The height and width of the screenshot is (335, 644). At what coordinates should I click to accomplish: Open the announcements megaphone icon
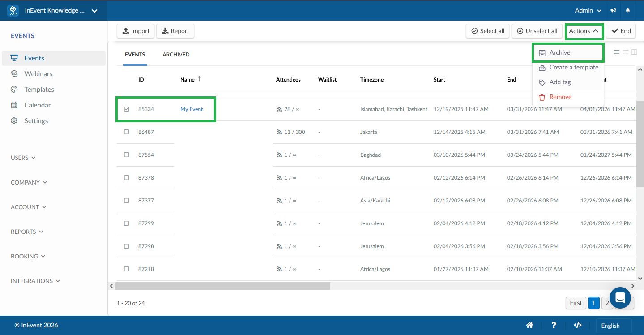(x=613, y=10)
